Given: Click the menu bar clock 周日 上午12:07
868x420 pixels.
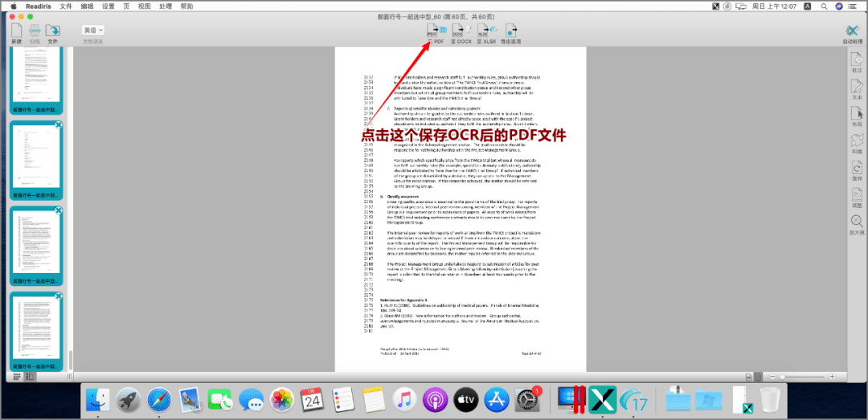Looking at the screenshot, I should click(x=773, y=6).
